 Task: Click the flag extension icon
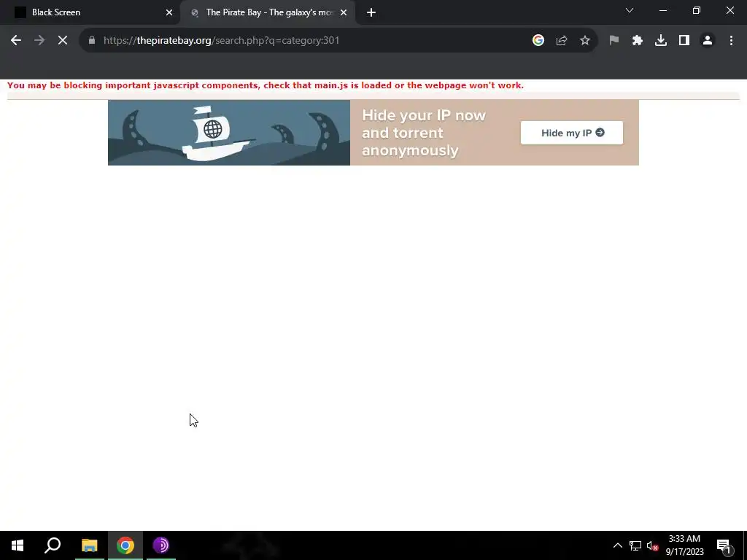click(x=614, y=41)
